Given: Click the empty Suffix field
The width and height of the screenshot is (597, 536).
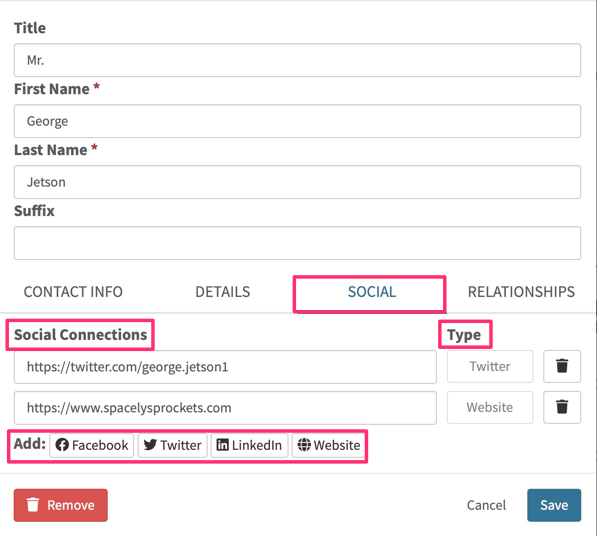Looking at the screenshot, I should click(x=297, y=243).
